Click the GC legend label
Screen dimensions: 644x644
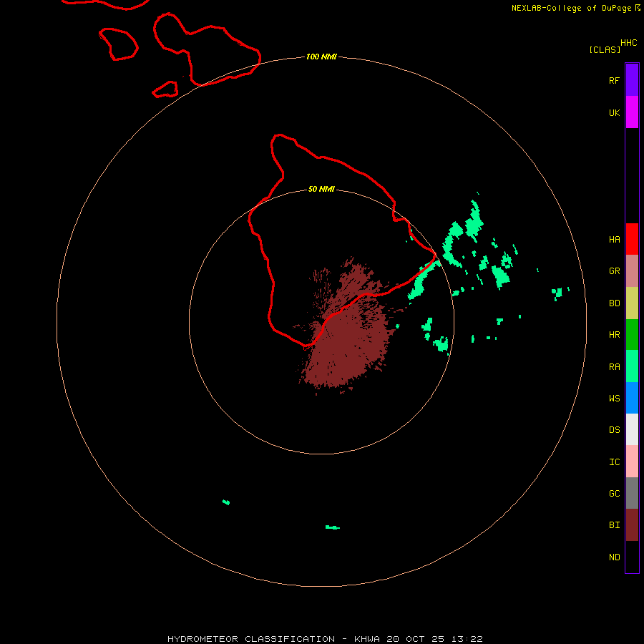[614, 494]
